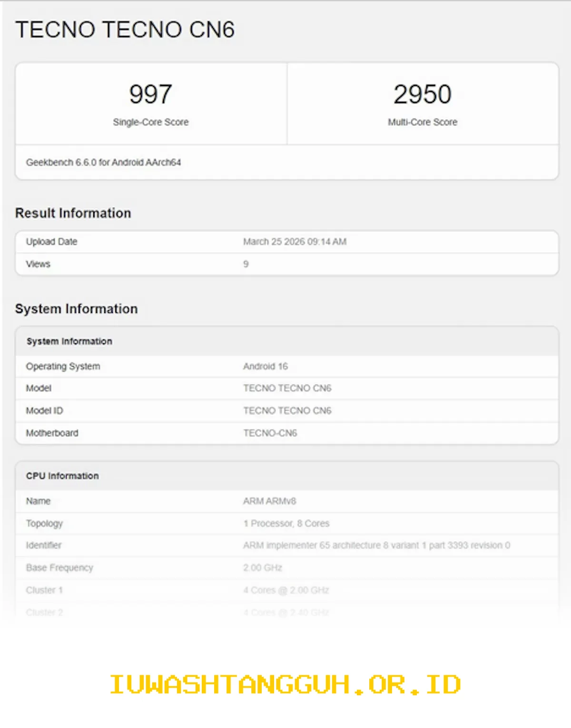Image resolution: width=571 pixels, height=728 pixels.
Task: Click the Operating System row label
Action: (x=63, y=366)
